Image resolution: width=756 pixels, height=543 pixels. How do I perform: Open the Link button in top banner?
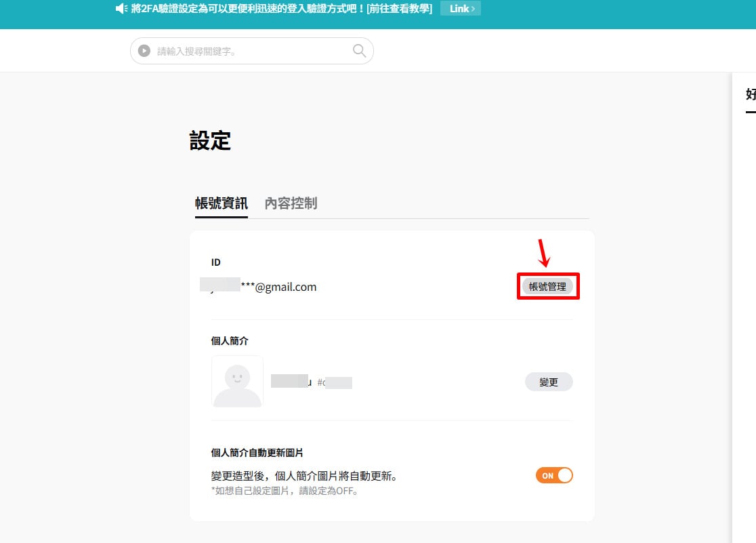(461, 9)
